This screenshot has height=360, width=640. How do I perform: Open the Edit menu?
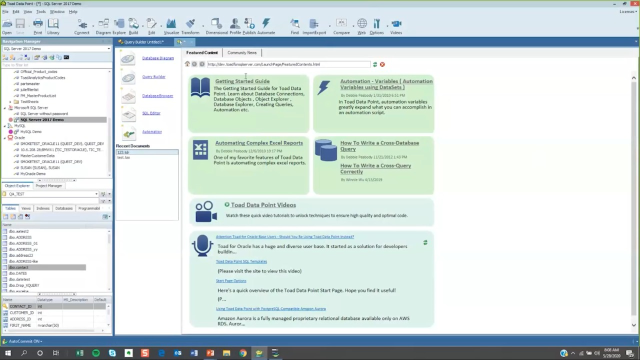point(16,12)
